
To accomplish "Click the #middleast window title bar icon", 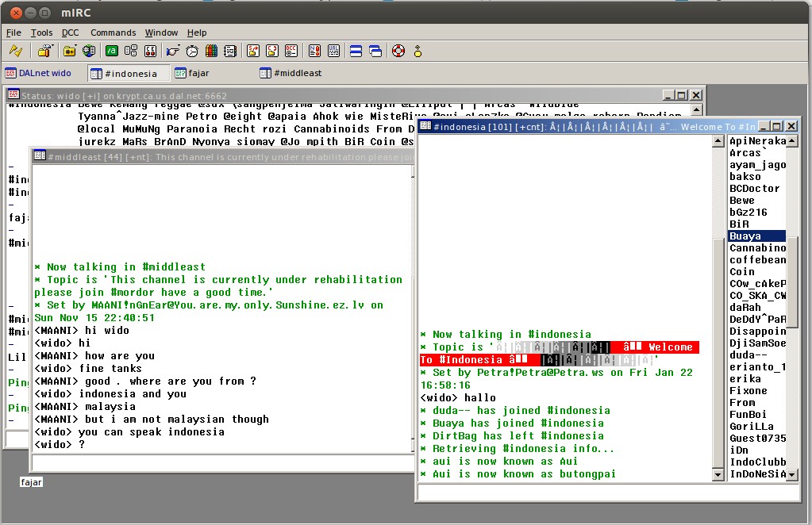I will point(40,155).
